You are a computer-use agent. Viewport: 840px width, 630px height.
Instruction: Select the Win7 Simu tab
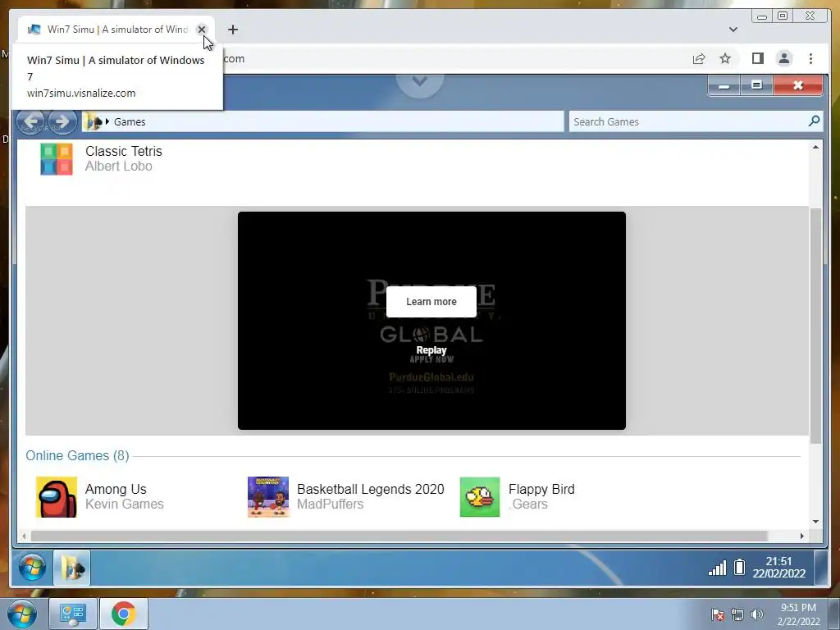(x=116, y=30)
